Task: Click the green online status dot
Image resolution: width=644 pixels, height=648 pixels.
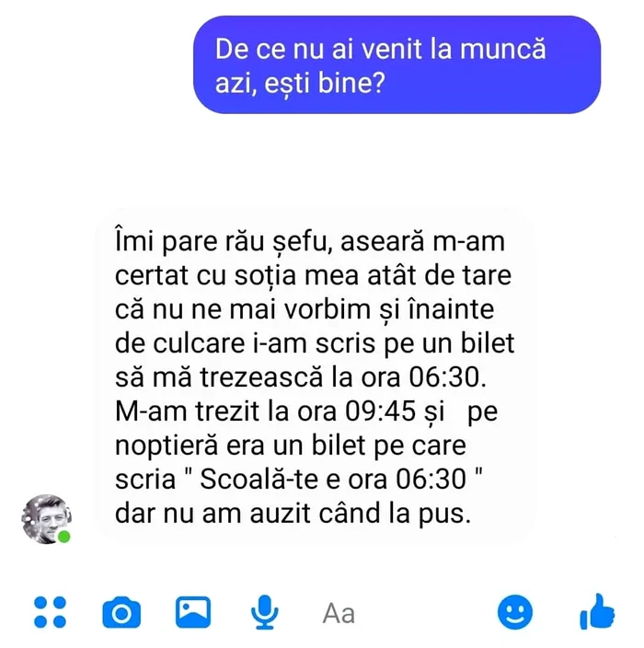Action: point(64,537)
